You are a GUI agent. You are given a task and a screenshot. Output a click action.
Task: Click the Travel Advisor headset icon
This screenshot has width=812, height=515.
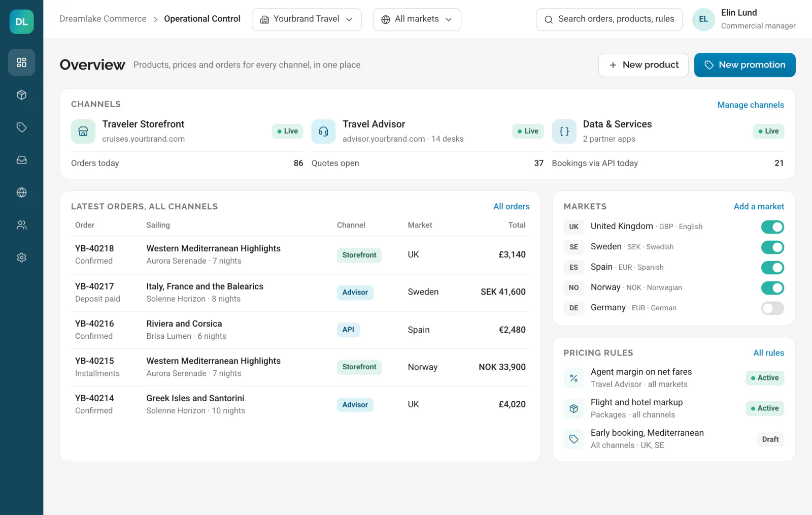[323, 132]
